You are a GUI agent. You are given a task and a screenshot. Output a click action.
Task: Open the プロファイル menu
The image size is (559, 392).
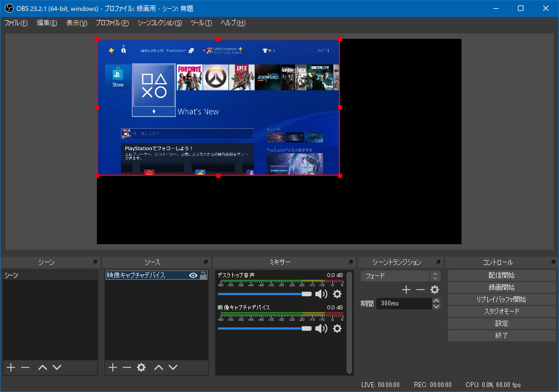point(112,23)
